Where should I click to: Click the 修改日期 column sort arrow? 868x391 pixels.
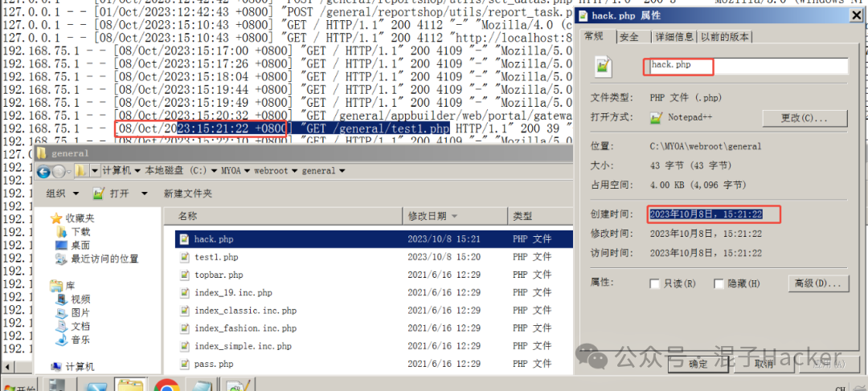click(x=455, y=216)
